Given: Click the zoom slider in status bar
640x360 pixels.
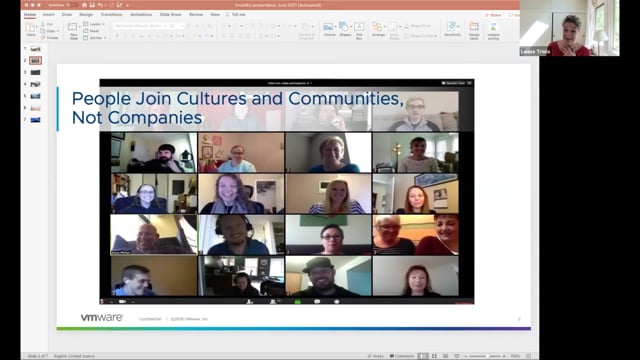Looking at the screenshot, I should coord(485,356).
